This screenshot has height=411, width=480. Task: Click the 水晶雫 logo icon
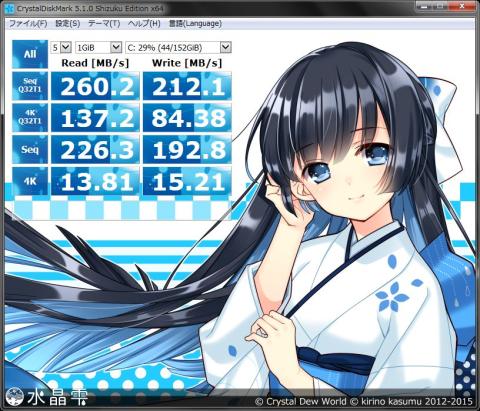click(x=15, y=397)
